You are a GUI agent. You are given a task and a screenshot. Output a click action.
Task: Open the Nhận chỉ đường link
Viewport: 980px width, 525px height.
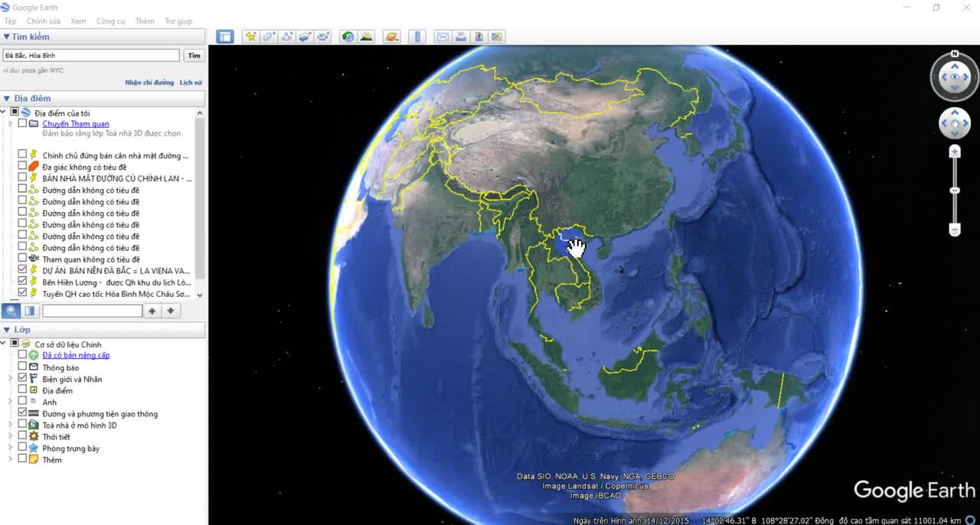pos(149,83)
